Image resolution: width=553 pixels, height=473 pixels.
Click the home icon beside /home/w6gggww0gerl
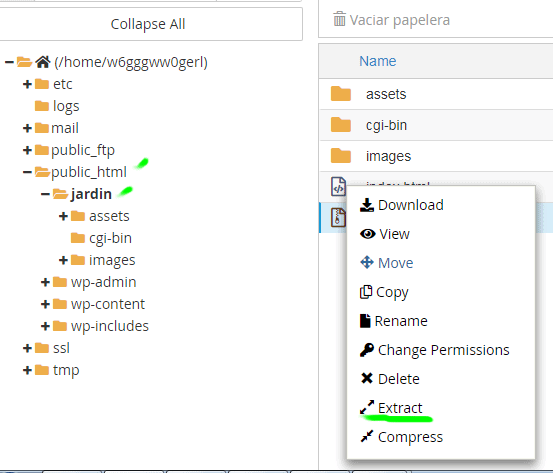(43, 62)
